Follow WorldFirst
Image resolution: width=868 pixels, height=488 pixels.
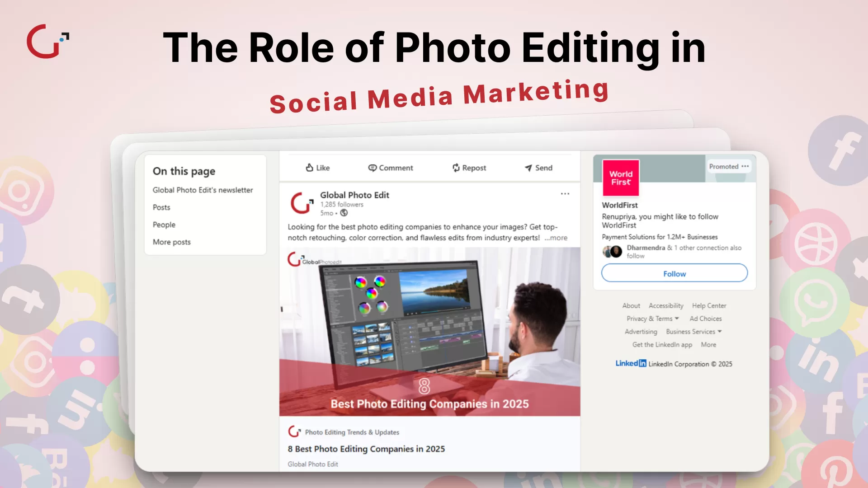click(x=674, y=273)
